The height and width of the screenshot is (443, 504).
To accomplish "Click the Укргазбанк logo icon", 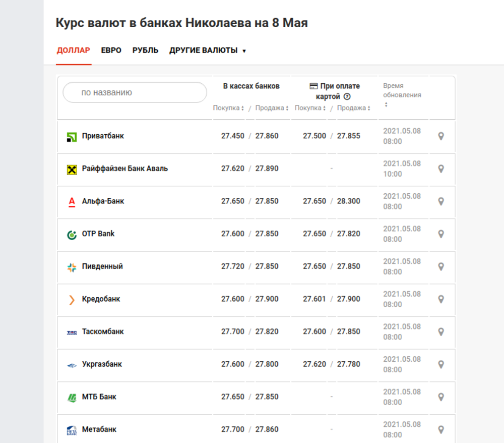I will click(72, 365).
